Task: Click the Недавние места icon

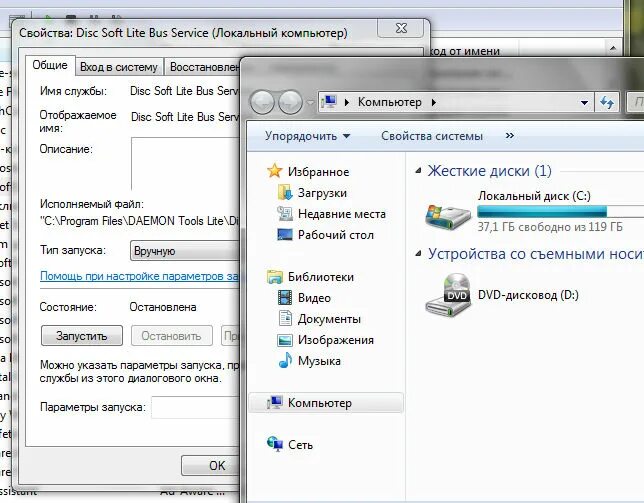Action: pos(285,213)
